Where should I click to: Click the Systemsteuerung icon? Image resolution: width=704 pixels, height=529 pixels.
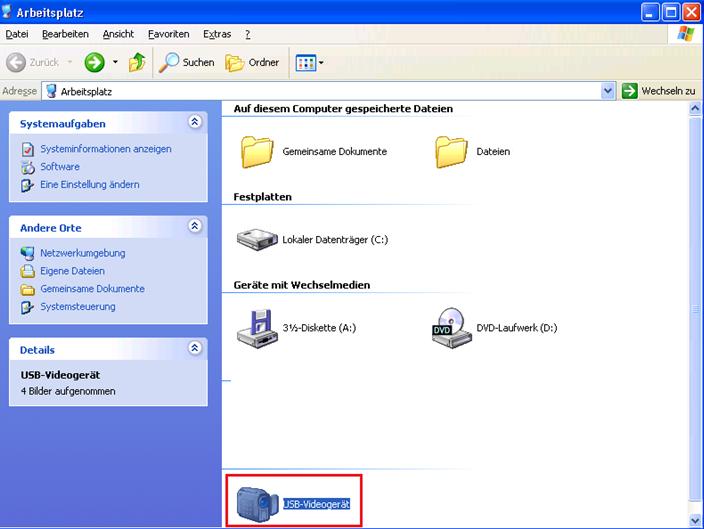[27, 307]
